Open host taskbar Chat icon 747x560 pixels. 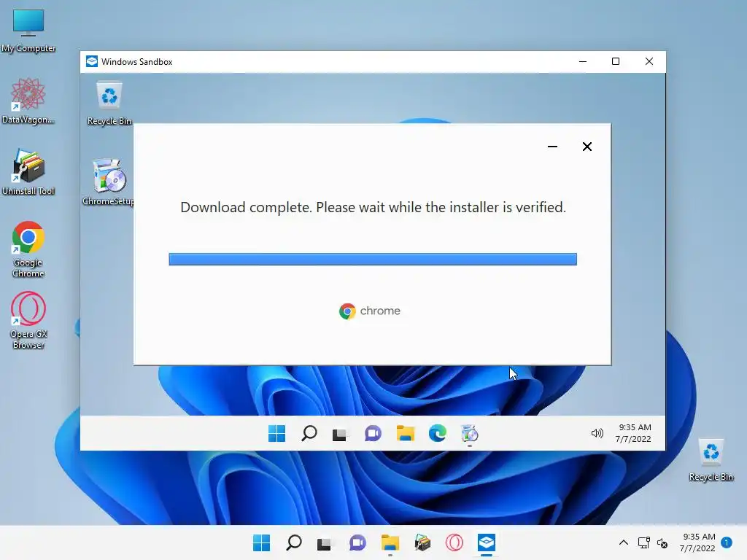(357, 542)
